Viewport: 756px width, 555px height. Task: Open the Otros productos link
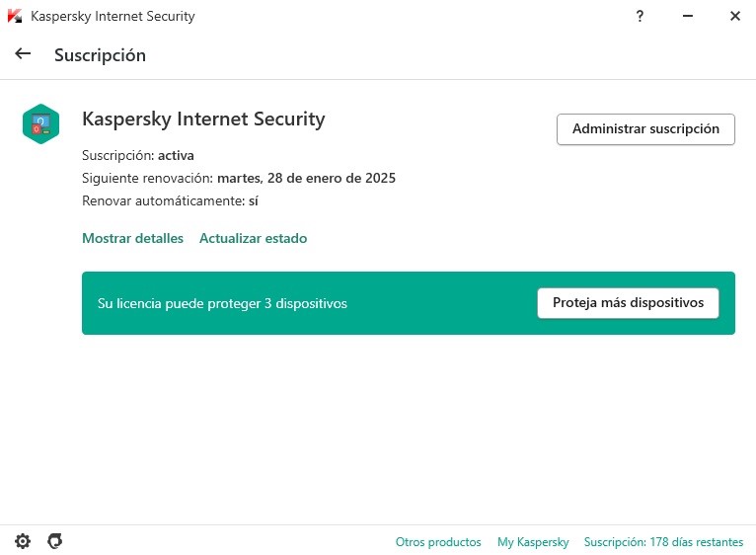(x=438, y=542)
